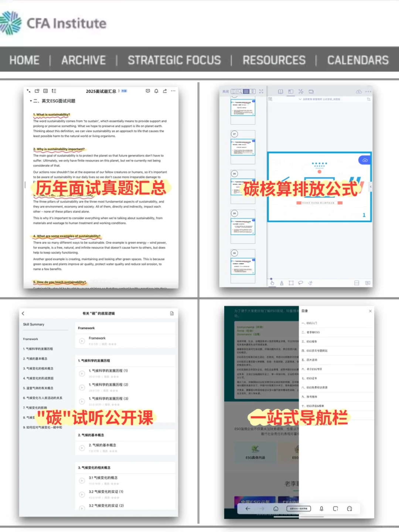Screen dimensions: 399x532
Task: Click heading 1. What is sustainability?
Action: click(51, 115)
